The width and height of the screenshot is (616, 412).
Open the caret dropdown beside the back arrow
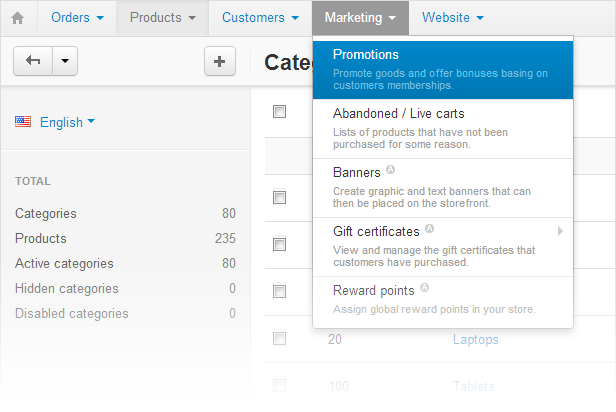pyautogui.click(x=64, y=61)
